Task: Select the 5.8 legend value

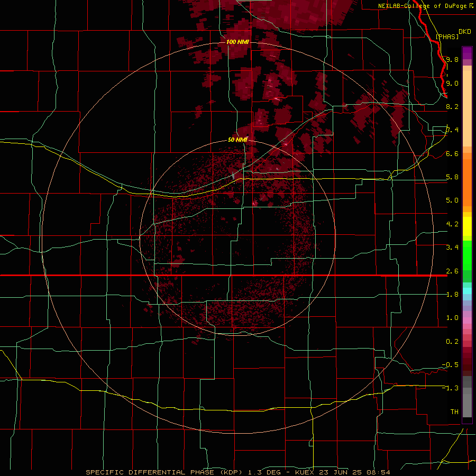Action: 452,177
